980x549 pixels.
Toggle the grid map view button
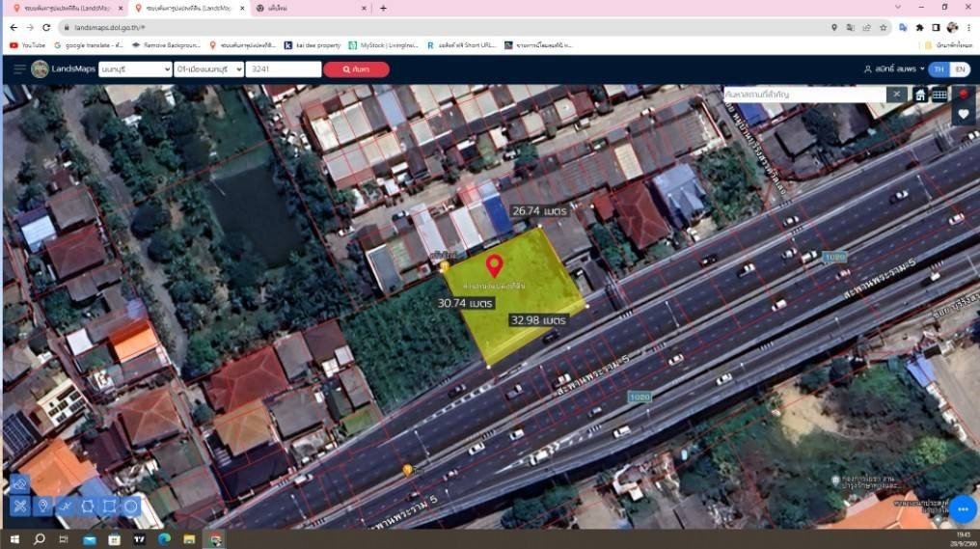[x=939, y=95]
